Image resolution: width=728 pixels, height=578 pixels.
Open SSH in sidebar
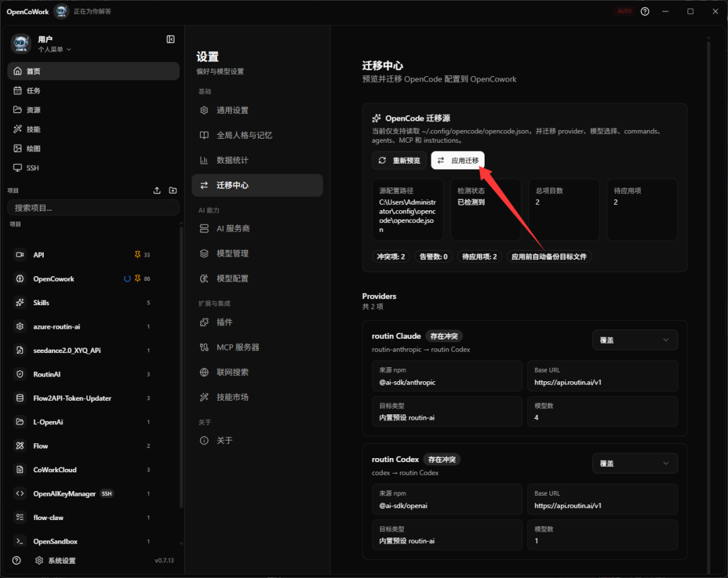point(93,168)
